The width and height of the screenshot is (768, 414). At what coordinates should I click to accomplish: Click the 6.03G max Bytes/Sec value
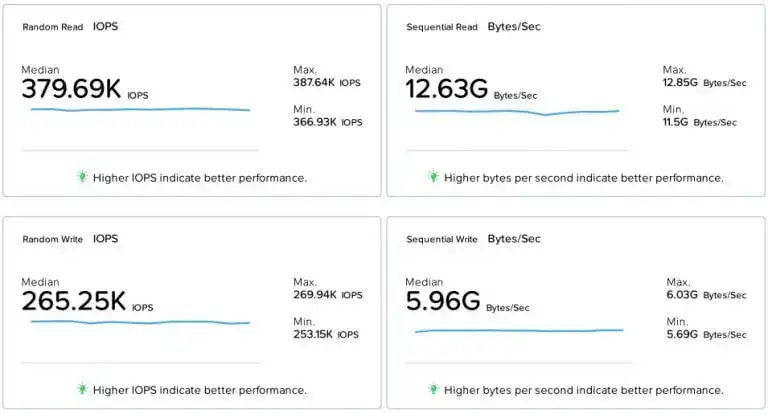(680, 295)
